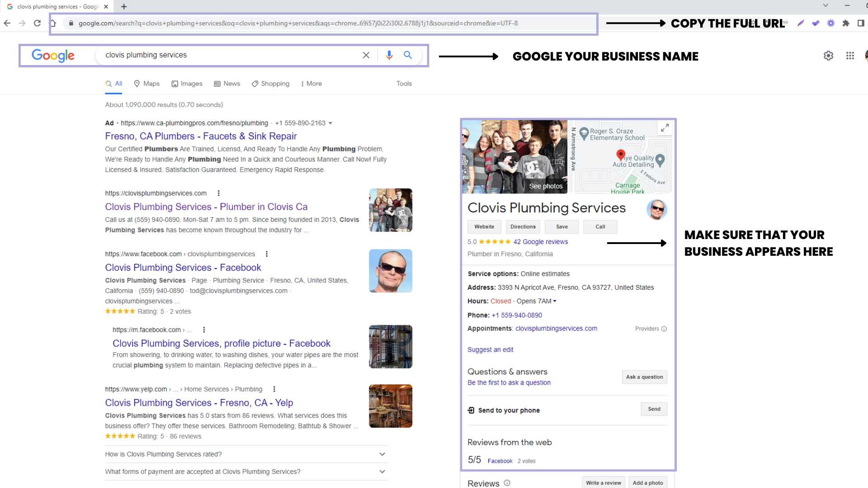Image resolution: width=868 pixels, height=488 pixels.
Task: Expand the Opens 7AM hours dropdown
Action: pos(555,301)
